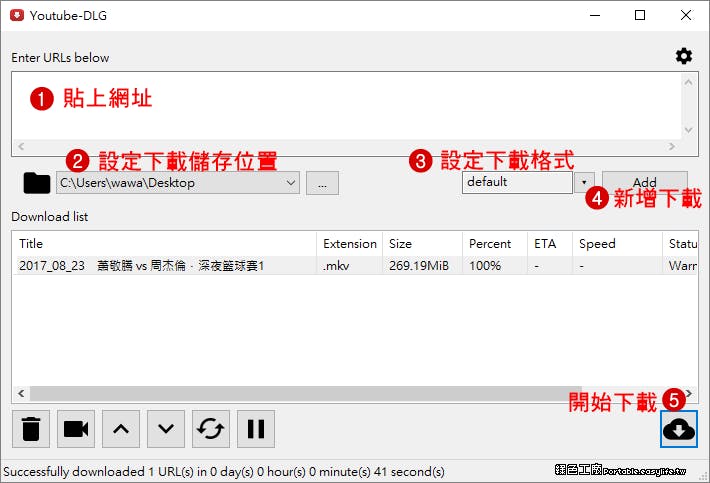Open the save path dropdown C:\Users\wawa\Desktop
The height and width of the screenshot is (483, 710).
coord(178,183)
